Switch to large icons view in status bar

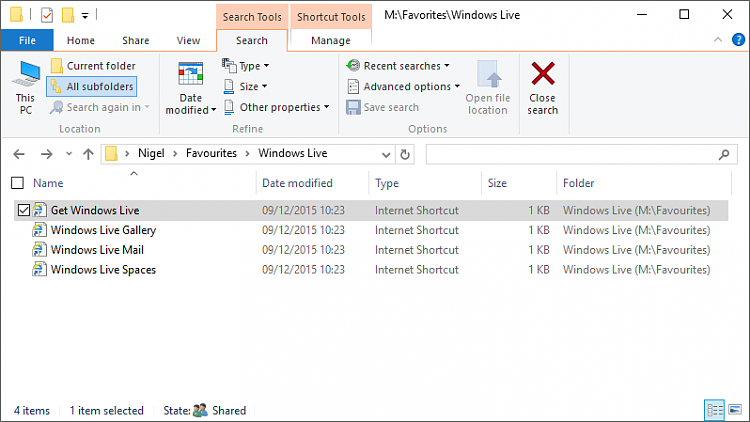pos(736,410)
